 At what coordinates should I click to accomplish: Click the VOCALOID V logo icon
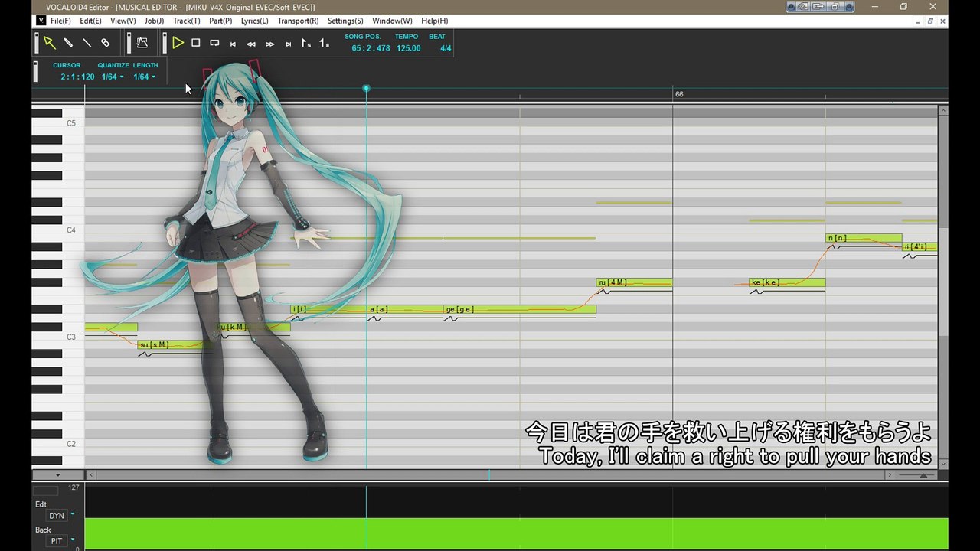pos(41,21)
